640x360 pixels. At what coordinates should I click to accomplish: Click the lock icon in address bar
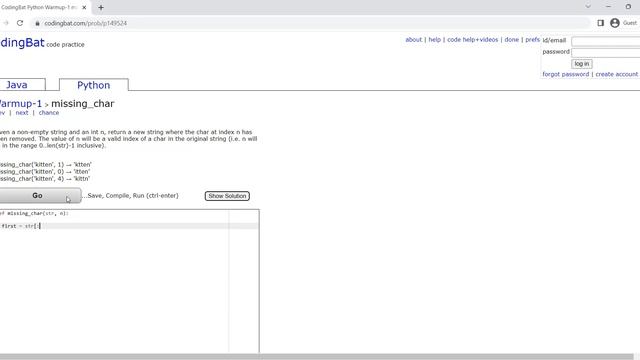point(38,23)
